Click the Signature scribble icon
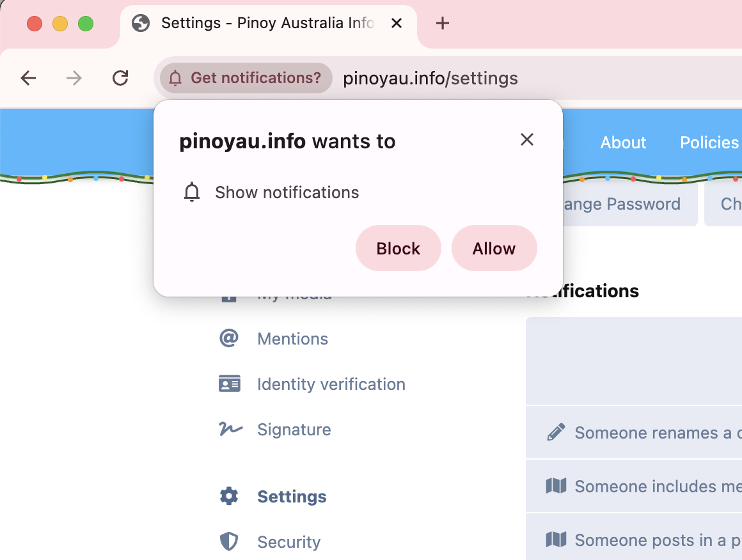This screenshot has height=560, width=742. point(230,429)
